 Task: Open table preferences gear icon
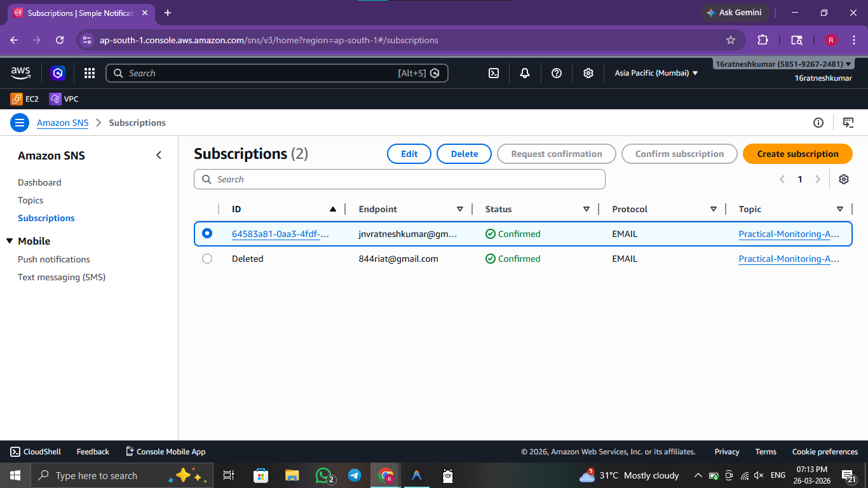(844, 179)
